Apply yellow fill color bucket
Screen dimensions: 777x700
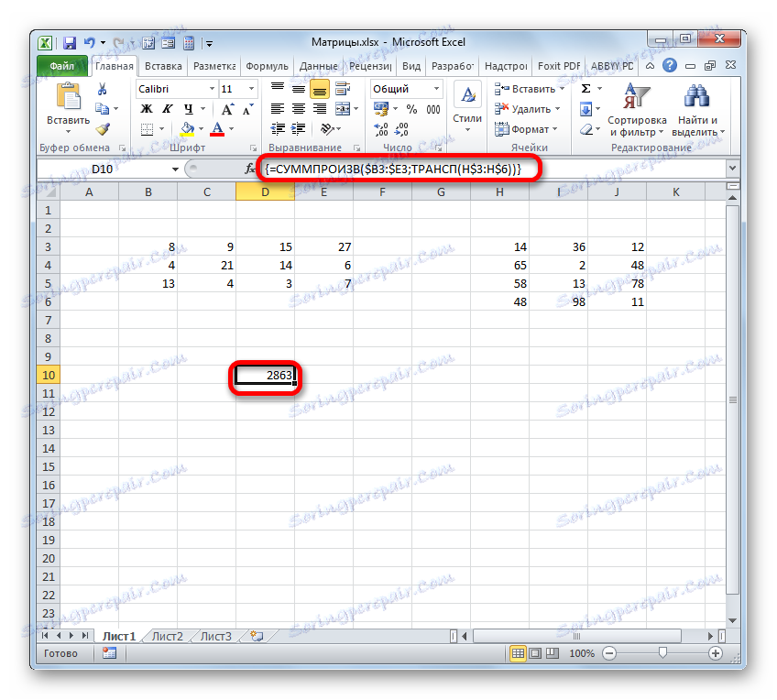tap(187, 129)
